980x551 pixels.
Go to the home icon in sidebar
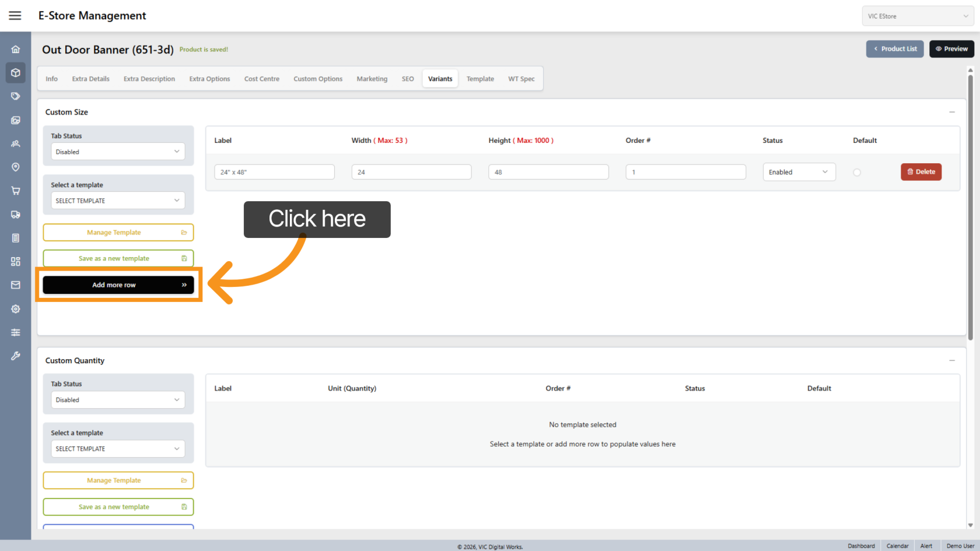coord(16,50)
